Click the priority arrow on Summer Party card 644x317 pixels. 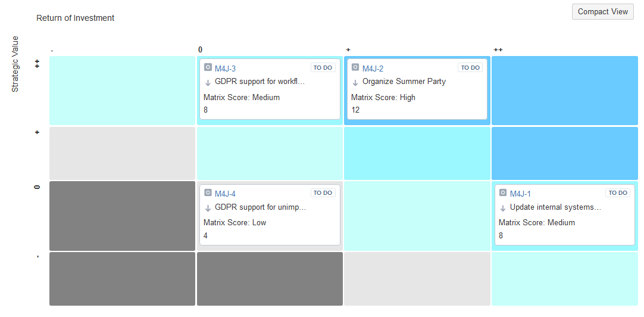(356, 82)
